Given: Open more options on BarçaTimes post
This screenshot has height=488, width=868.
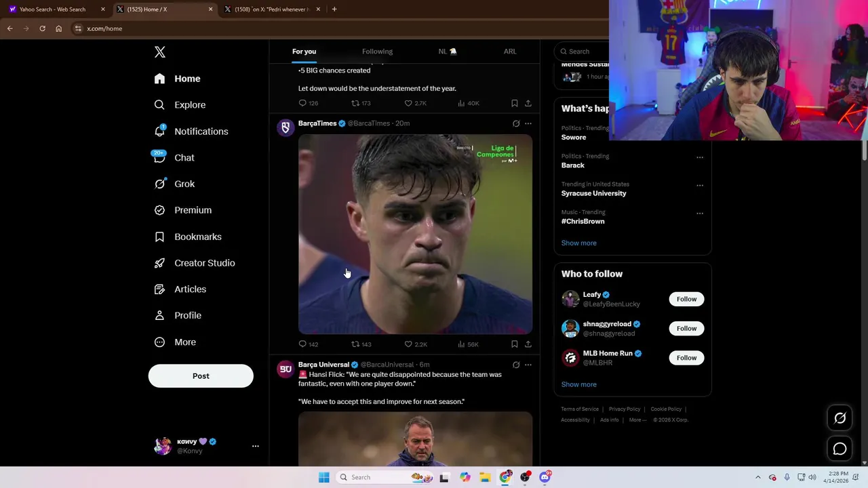Looking at the screenshot, I should coord(528,123).
